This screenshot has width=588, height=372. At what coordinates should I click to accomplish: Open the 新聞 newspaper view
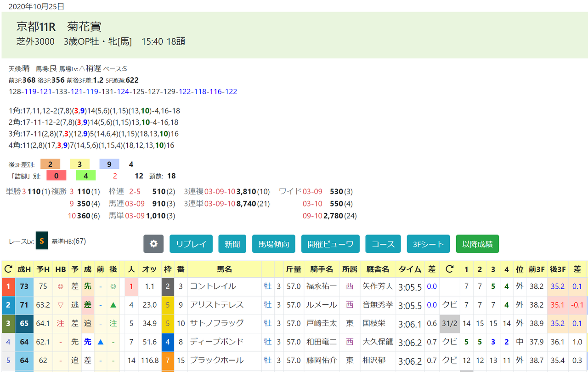(232, 244)
